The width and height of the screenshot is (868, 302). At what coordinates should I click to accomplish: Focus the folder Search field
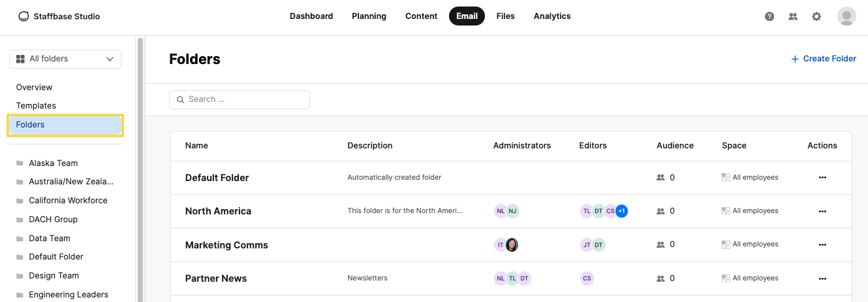[240, 99]
